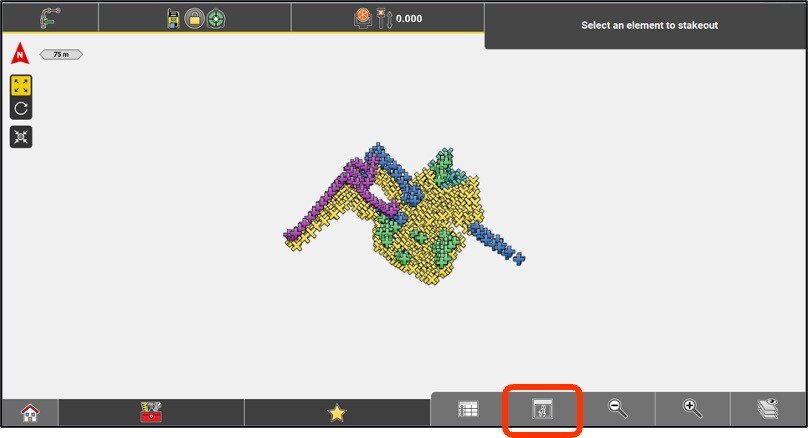This screenshot has height=438, width=808.
Task: Click the 75 m scale indicator
Action: (x=61, y=54)
